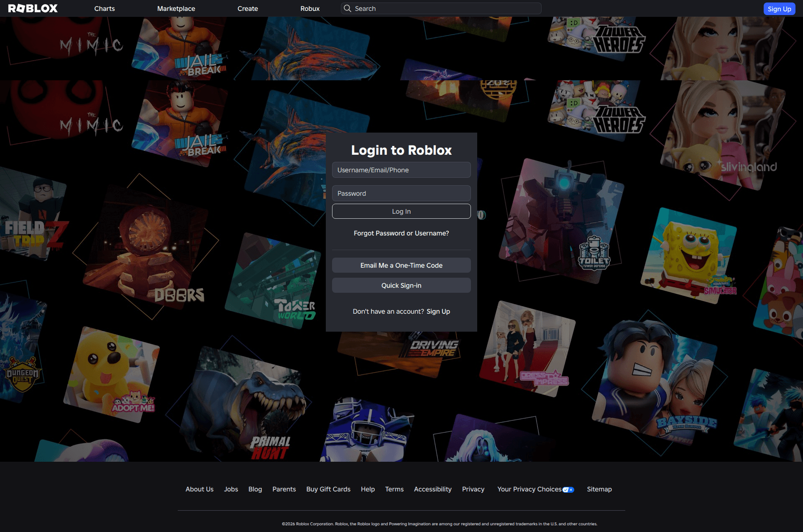Screen dimensions: 803x532
Task: Open the Charts menu item
Action: [105, 8]
